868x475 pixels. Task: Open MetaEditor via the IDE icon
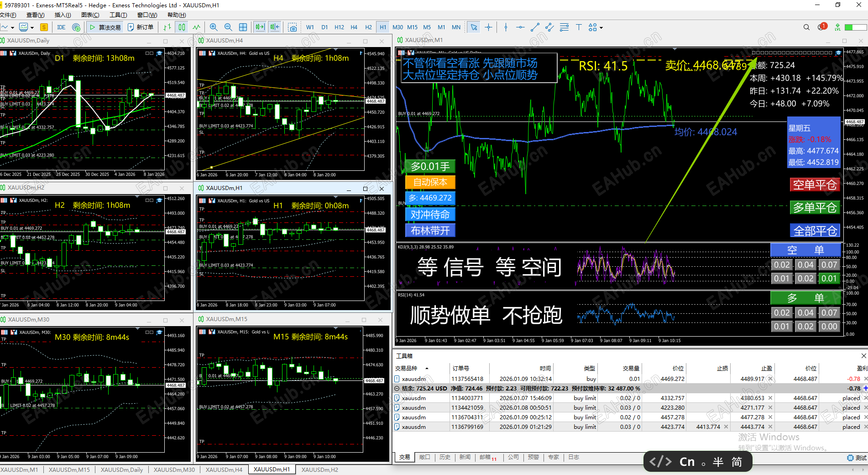[x=61, y=27]
